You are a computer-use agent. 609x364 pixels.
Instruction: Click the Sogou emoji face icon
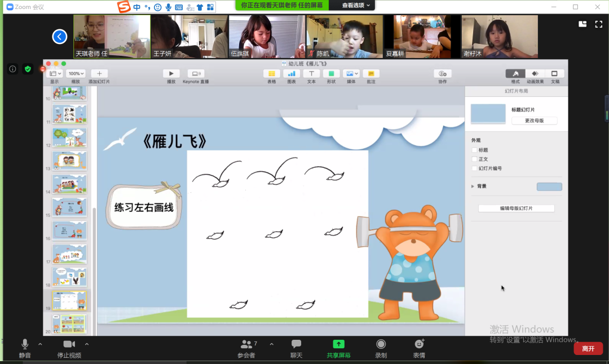[x=158, y=7]
